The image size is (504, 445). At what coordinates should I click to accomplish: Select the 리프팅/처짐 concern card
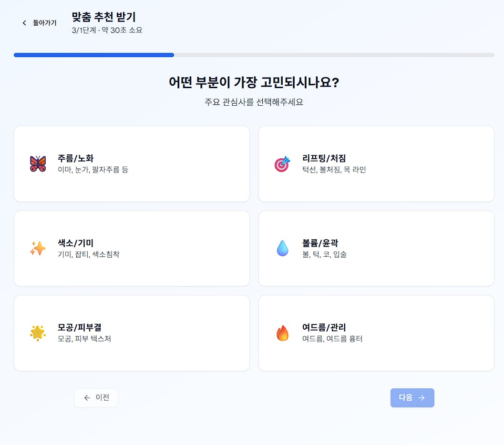pos(376,164)
